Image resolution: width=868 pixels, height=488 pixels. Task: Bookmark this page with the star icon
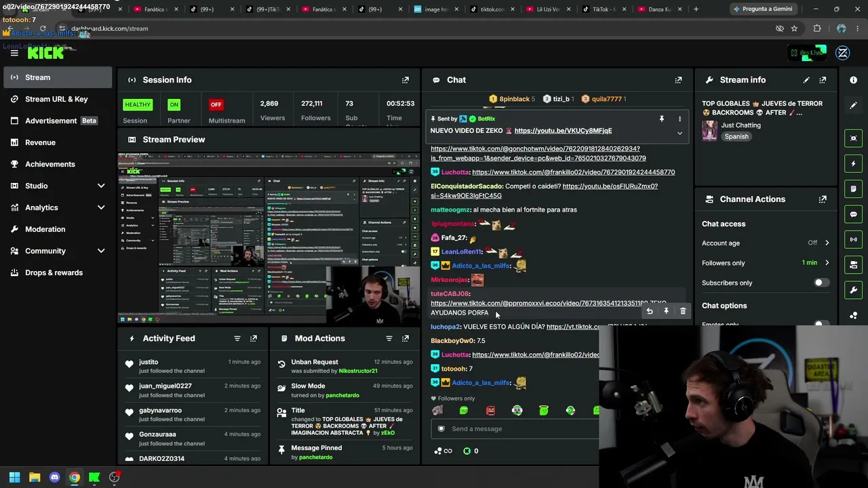(794, 28)
